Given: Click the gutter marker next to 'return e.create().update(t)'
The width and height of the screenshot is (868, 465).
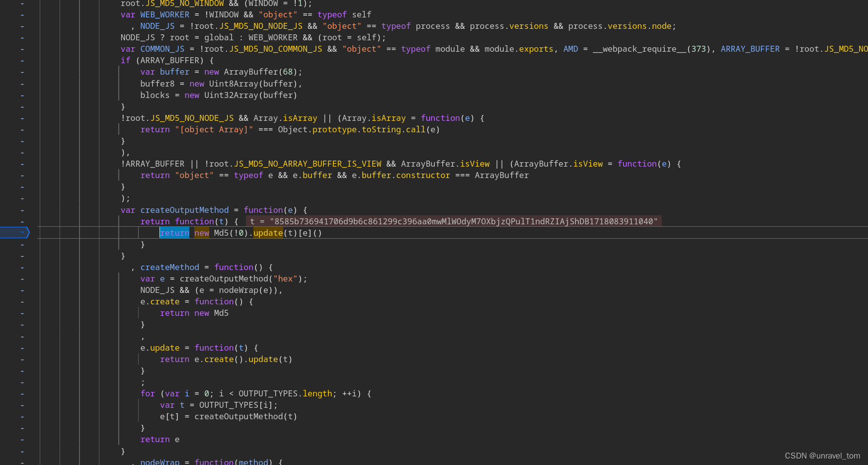Looking at the screenshot, I should (x=22, y=359).
